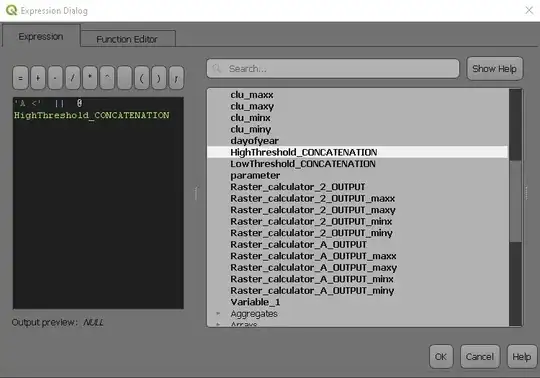This screenshot has width=540, height=378.
Task: Click the blank operator button before parentheses
Action: click(124, 78)
